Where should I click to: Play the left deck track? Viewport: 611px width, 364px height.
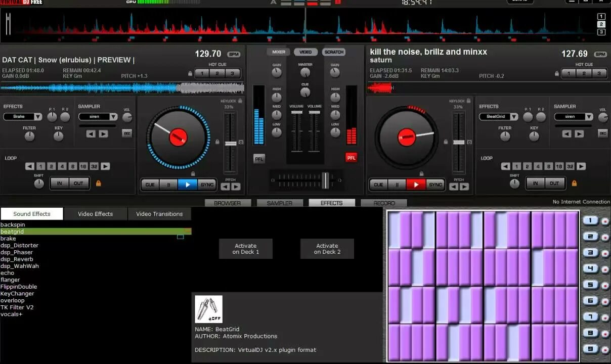click(188, 185)
